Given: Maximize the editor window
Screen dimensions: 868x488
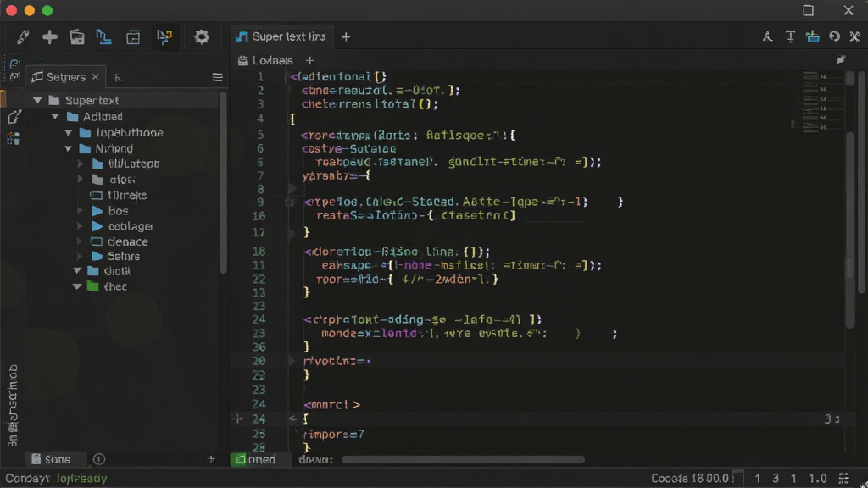Looking at the screenshot, I should coord(808,10).
